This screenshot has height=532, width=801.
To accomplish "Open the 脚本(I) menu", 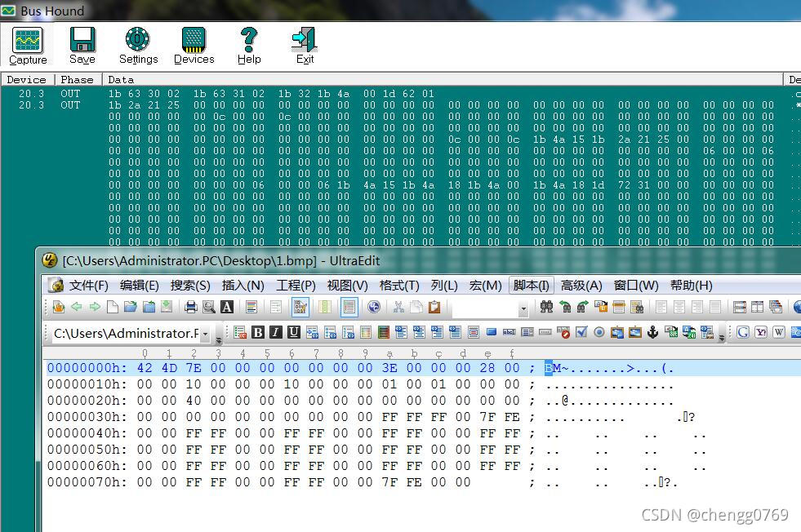I will tap(531, 285).
